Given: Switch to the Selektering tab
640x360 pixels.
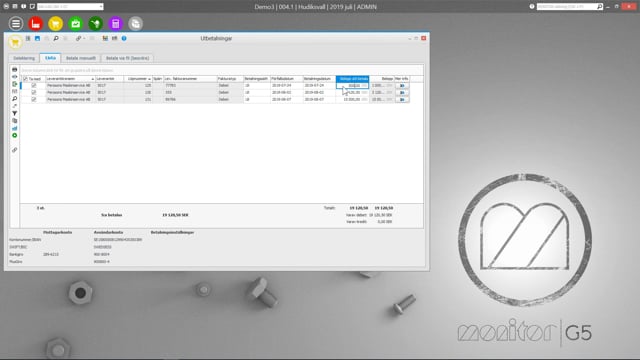Looking at the screenshot, I should coord(24,58).
